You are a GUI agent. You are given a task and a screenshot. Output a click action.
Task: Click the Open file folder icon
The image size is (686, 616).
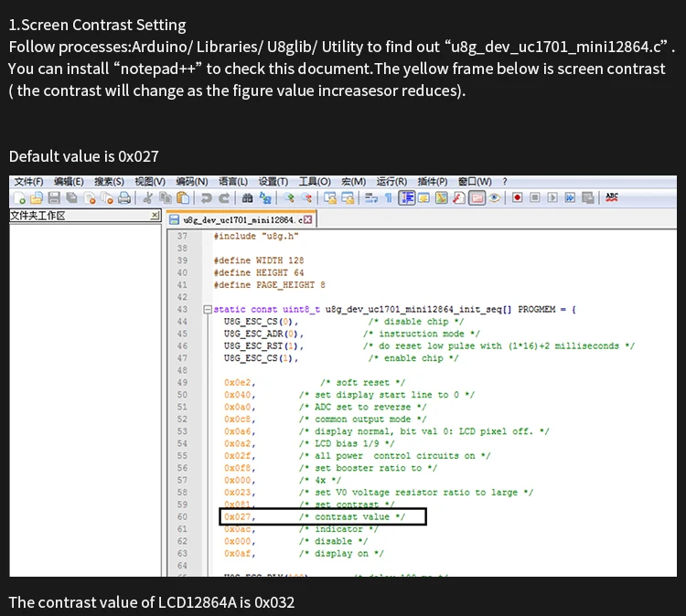37,198
